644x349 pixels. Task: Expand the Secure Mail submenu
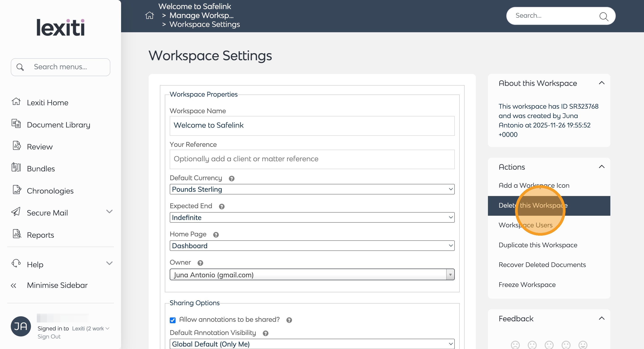pyautogui.click(x=109, y=212)
